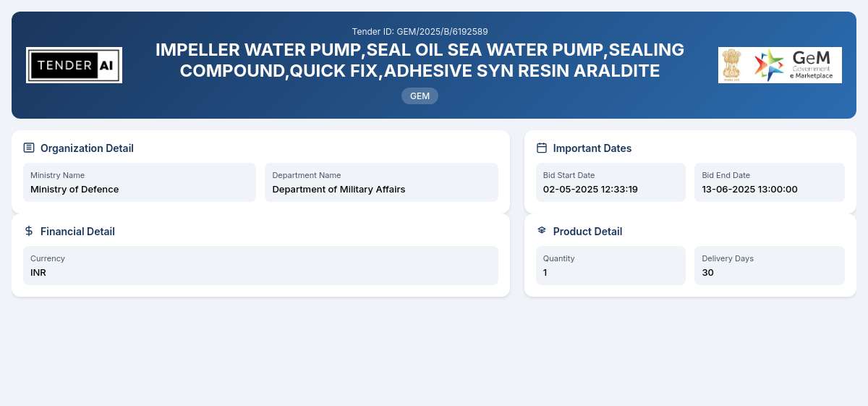Image resolution: width=868 pixels, height=406 pixels.
Task: Click the GEM badge under title
Action: (420, 96)
